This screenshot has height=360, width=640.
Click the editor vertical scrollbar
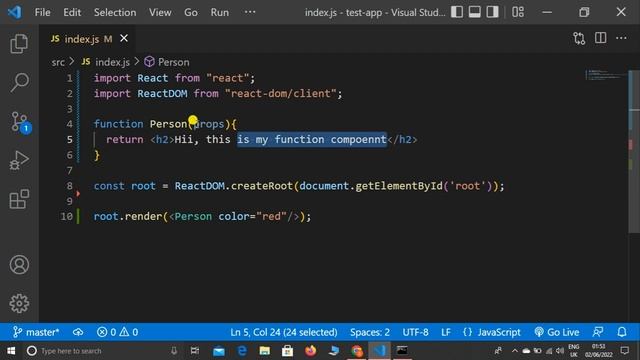pyautogui.click(x=634, y=151)
